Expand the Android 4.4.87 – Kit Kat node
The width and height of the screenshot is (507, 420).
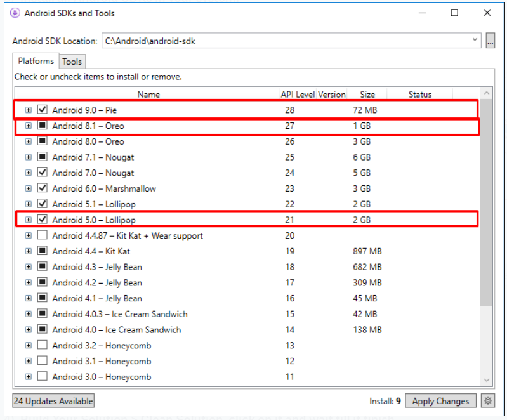[29, 235]
